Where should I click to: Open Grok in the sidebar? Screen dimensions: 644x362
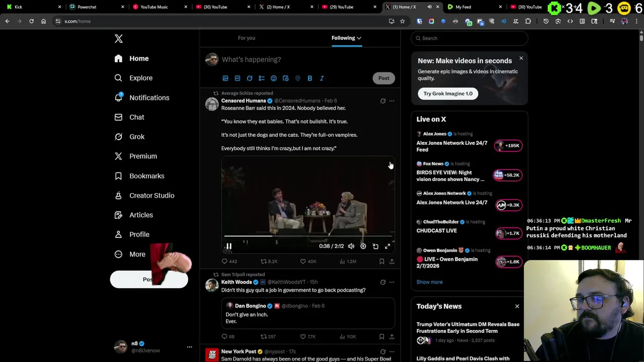pos(129,137)
